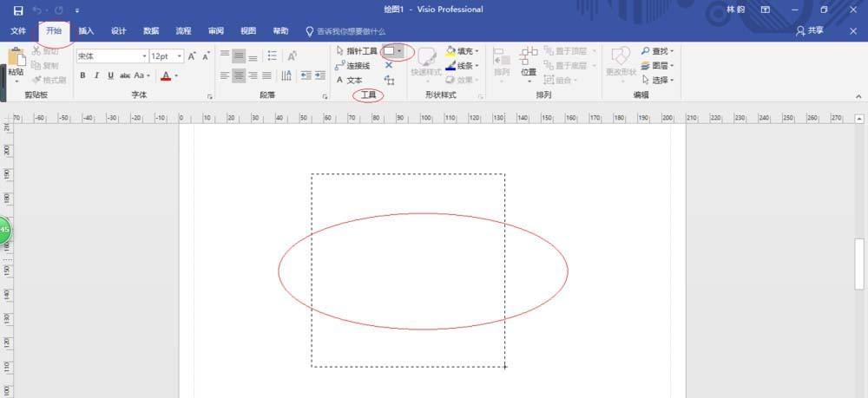Justify the paragraph text
The image size is (868, 398).
click(266, 75)
